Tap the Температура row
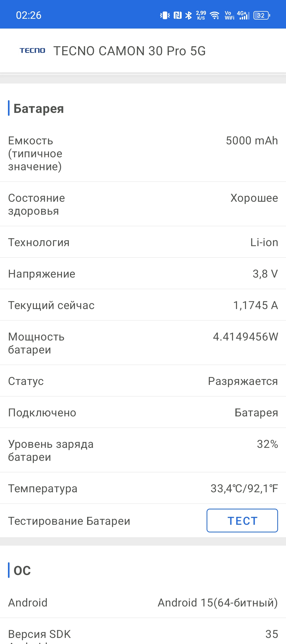Viewport: 286px width, 644px height. (143, 488)
